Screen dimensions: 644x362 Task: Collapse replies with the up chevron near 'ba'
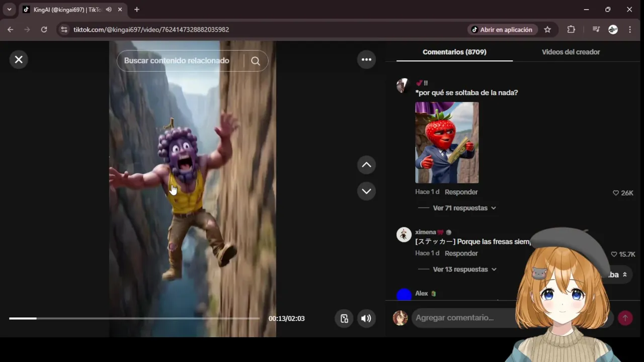click(625, 275)
